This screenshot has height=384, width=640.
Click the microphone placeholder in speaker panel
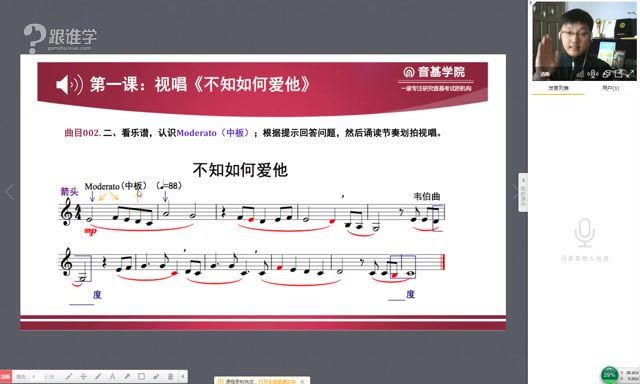[x=584, y=233]
